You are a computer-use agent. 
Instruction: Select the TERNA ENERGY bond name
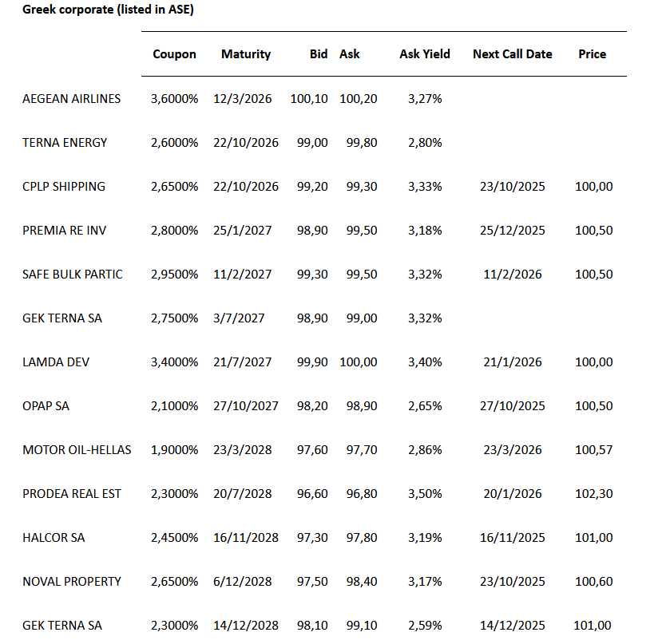tap(65, 143)
